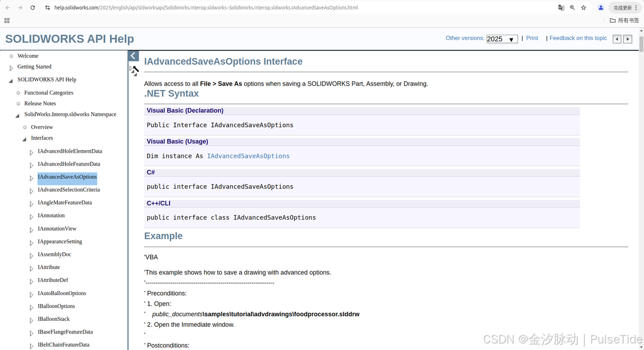Expand the IAssemblyDoc node arrow
The image size is (644, 350).
pyautogui.click(x=31, y=256)
